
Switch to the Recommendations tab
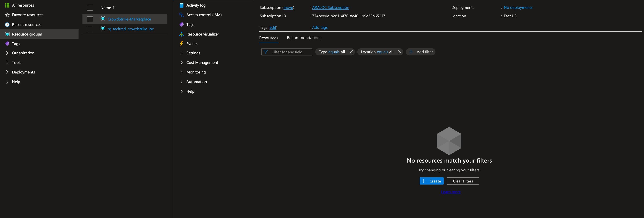coord(304,38)
